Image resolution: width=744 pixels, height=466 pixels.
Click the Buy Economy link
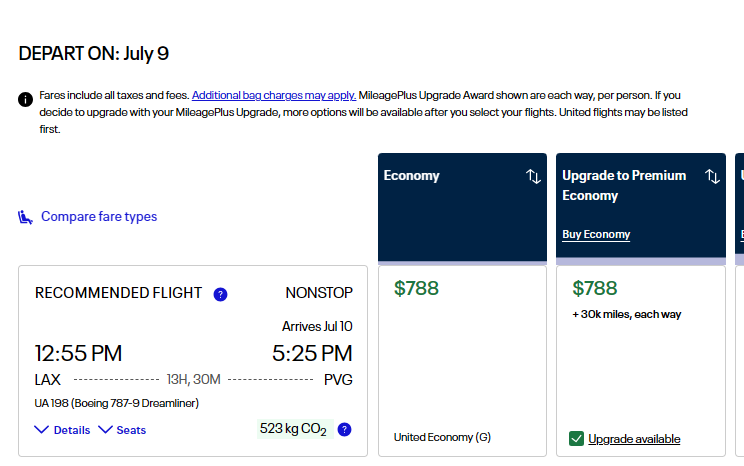(x=596, y=234)
